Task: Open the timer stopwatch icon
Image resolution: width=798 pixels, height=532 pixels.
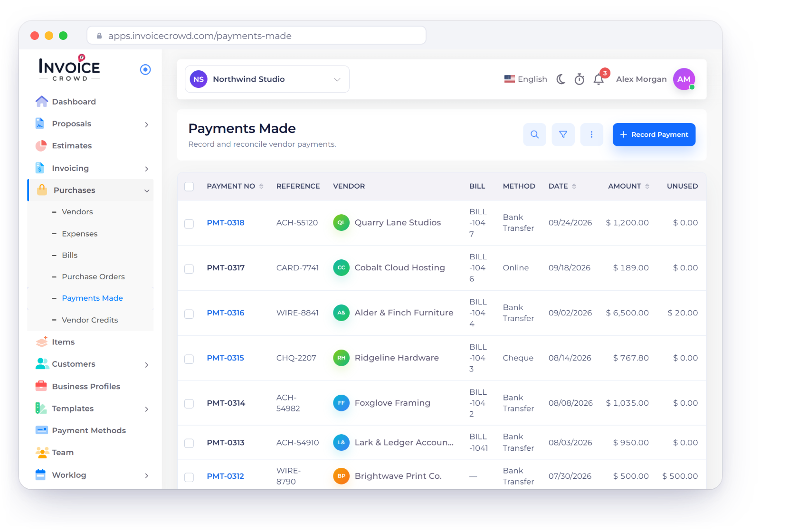Action: click(579, 79)
